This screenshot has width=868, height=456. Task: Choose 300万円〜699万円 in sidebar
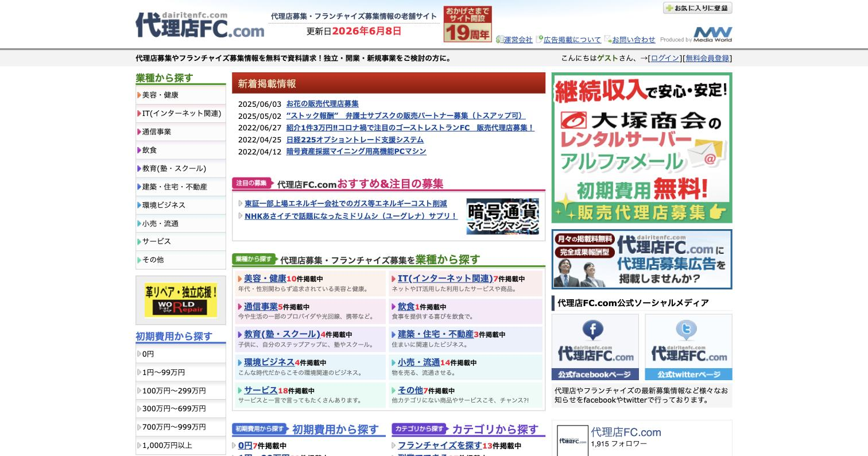pos(181,408)
